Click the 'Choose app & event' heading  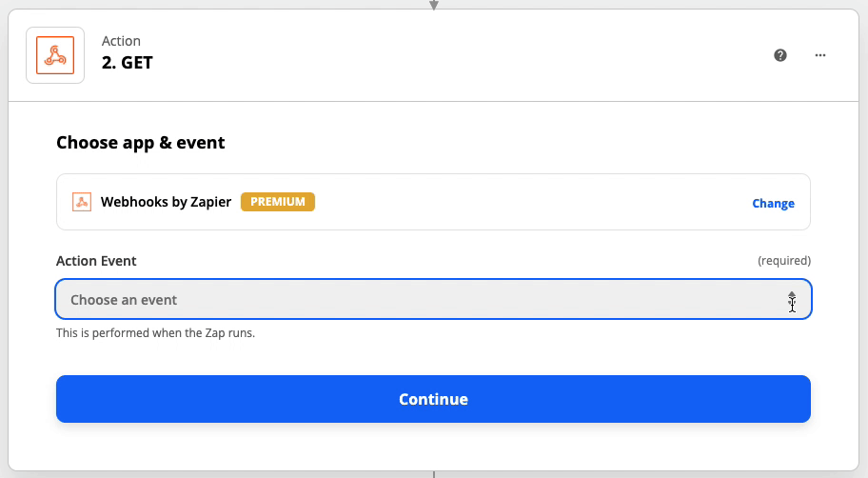tap(141, 142)
